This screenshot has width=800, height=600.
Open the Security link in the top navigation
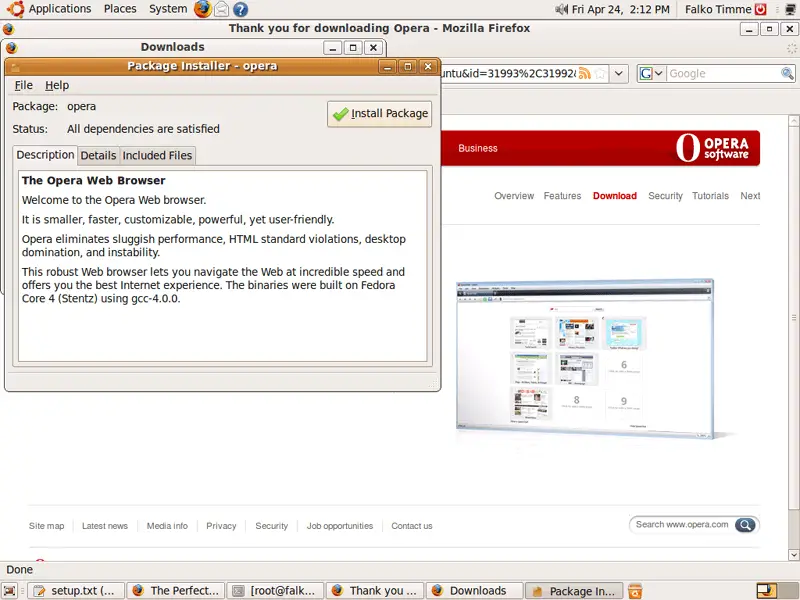coord(665,195)
